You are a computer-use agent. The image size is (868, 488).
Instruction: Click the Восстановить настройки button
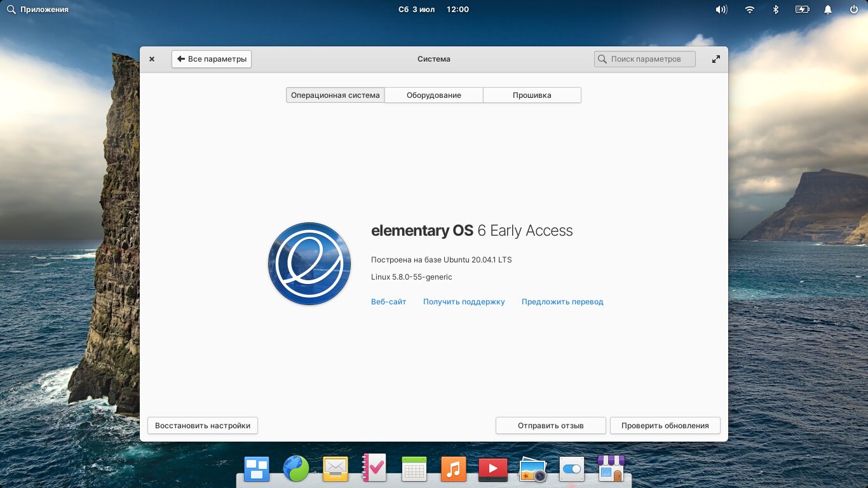click(202, 426)
